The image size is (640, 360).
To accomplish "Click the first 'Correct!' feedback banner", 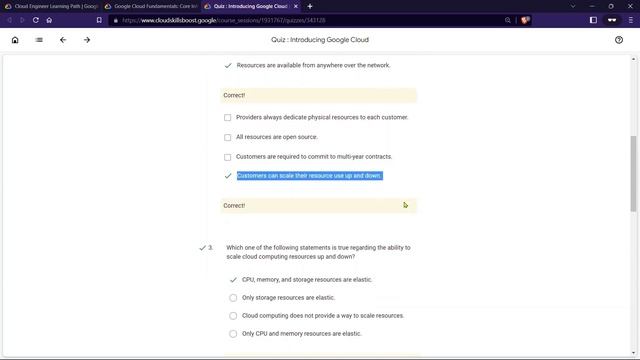I will (318, 95).
